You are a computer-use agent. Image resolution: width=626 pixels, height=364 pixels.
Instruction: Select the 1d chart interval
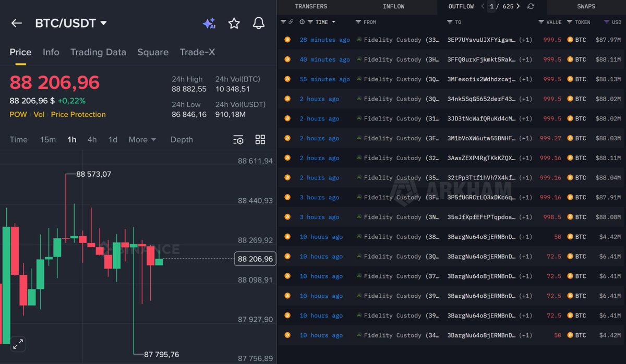113,139
